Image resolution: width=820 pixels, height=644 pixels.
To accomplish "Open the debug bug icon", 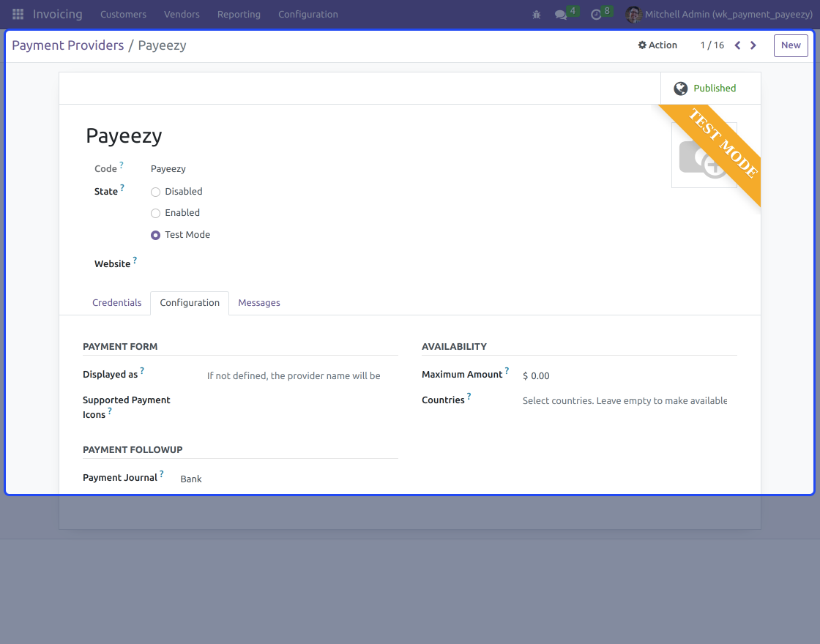I will tap(536, 15).
